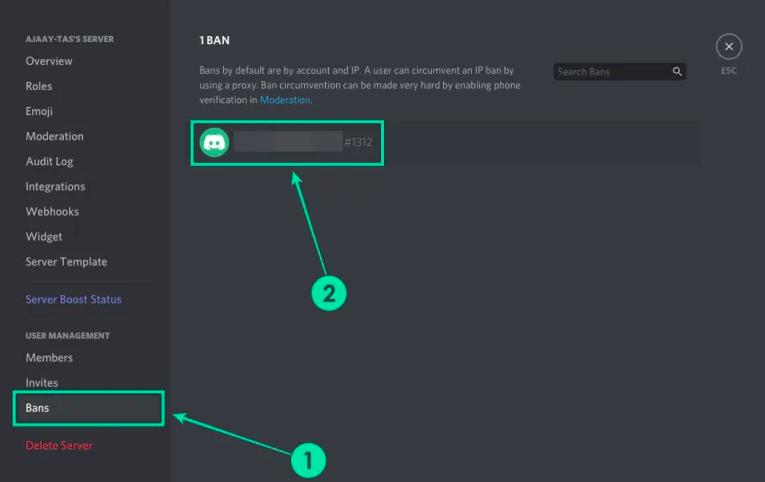The width and height of the screenshot is (765, 482).
Task: Open the Widget settings
Action: (44, 237)
